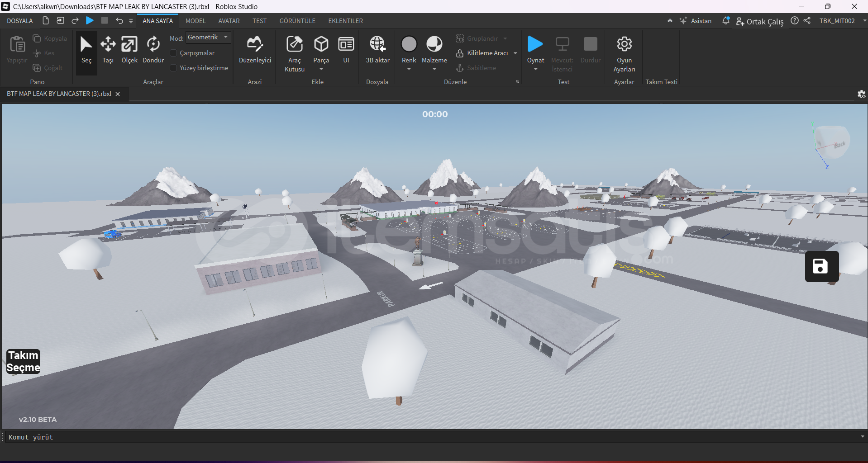Open quick access toolbar customize arrow
Screen dimensions: 868x463
(131, 21)
